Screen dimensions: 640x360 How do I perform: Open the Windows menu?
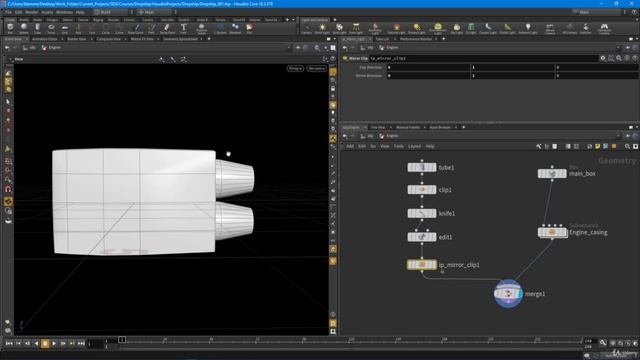click(64, 12)
